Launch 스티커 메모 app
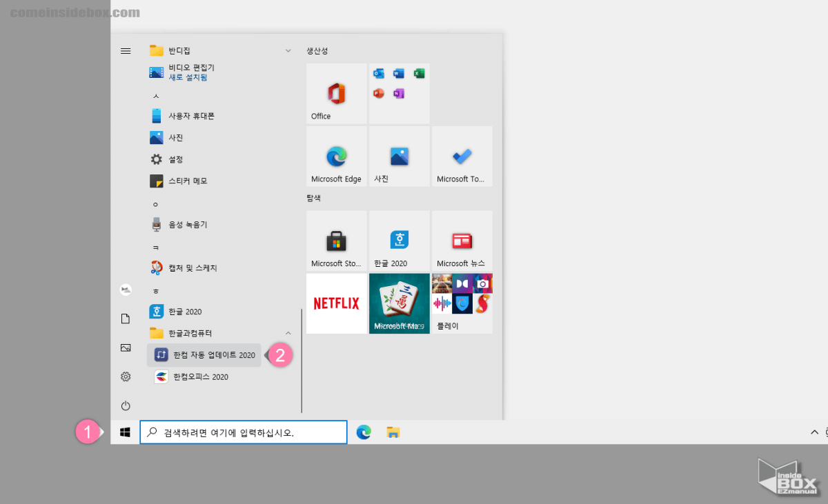Viewport: 828px width, 504px height. [x=221, y=181]
